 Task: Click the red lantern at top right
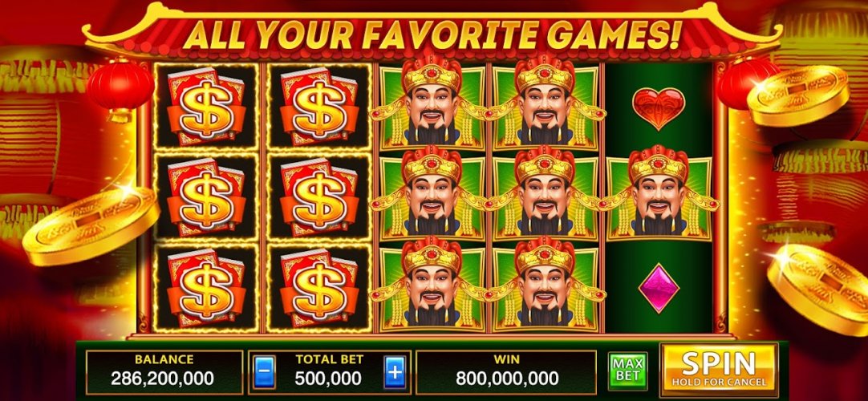click(747, 83)
